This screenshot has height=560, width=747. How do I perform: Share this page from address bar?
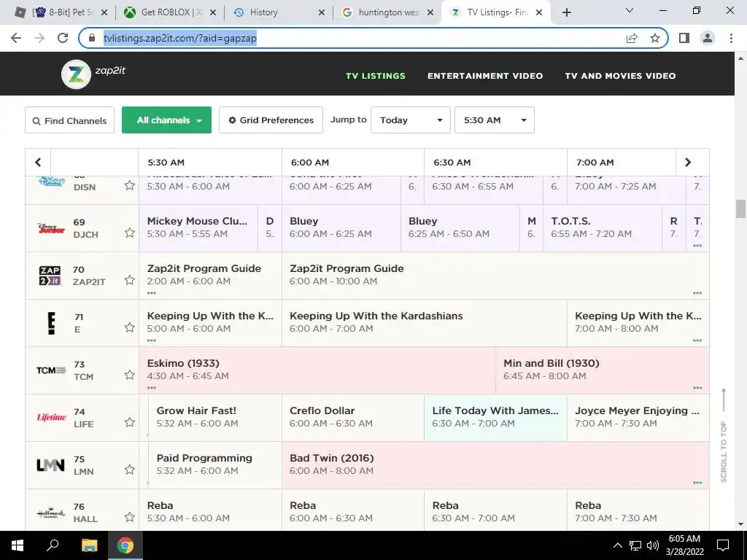[632, 38]
